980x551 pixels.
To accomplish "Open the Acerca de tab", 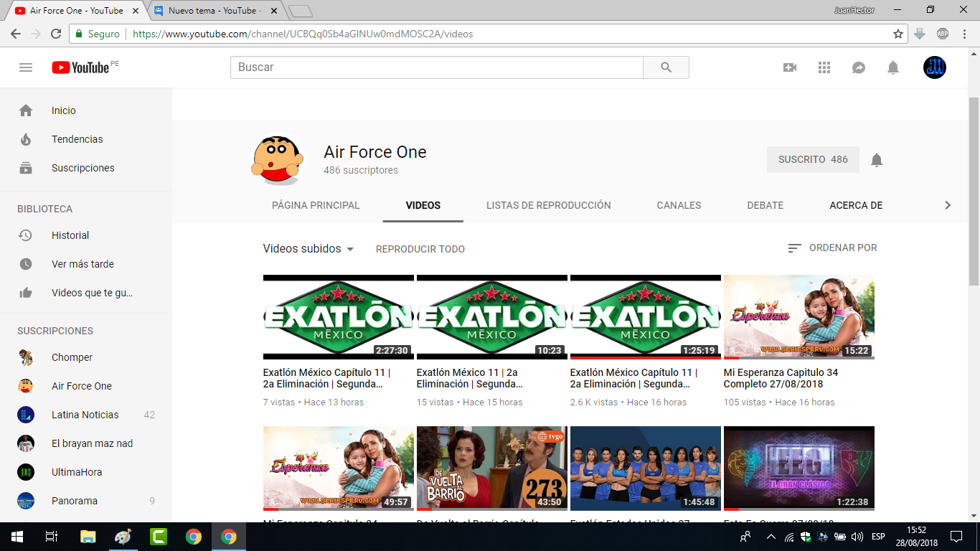I will (x=856, y=205).
